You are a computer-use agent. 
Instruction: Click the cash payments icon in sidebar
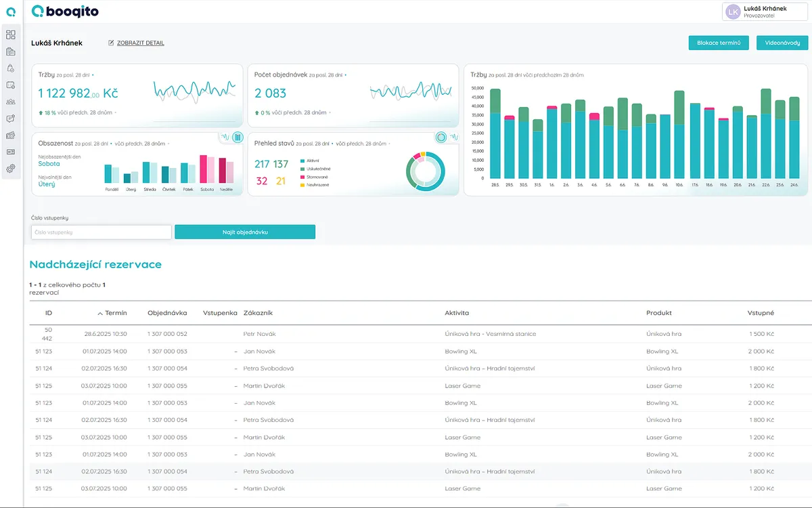click(11, 135)
